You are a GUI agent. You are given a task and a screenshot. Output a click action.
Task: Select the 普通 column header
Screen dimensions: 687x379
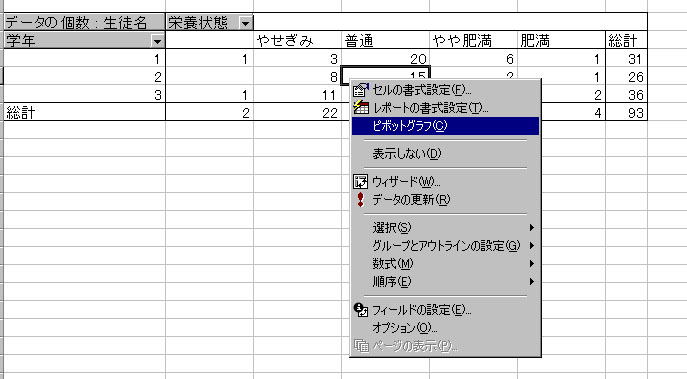tap(386, 40)
